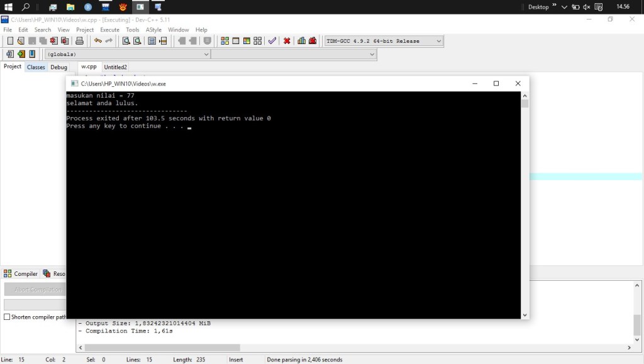Switch to the Untitled2 editor tab
644x364 pixels.
tap(115, 67)
